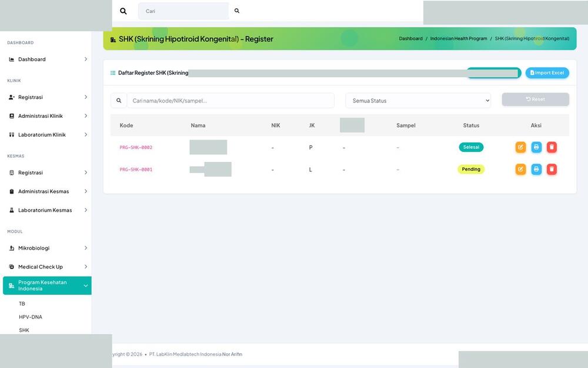Expand Kesmas Registrasi chevron
Image resolution: width=588 pixels, height=368 pixels.
point(85,173)
